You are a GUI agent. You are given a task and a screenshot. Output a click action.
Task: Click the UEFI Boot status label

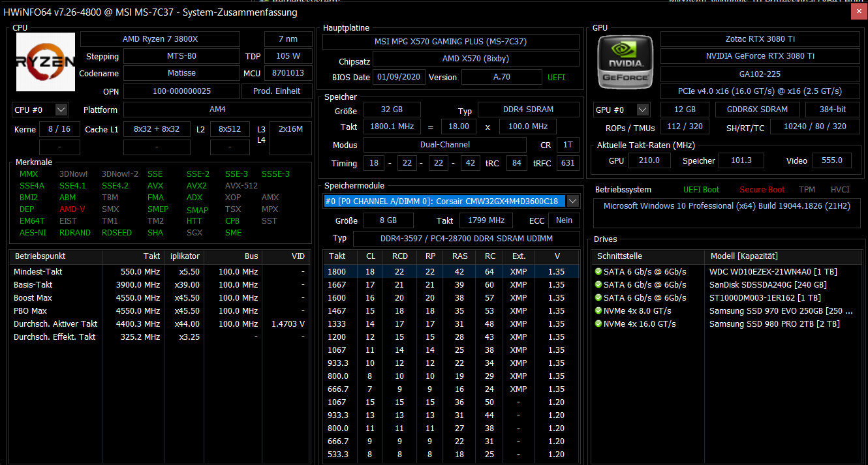tap(701, 190)
